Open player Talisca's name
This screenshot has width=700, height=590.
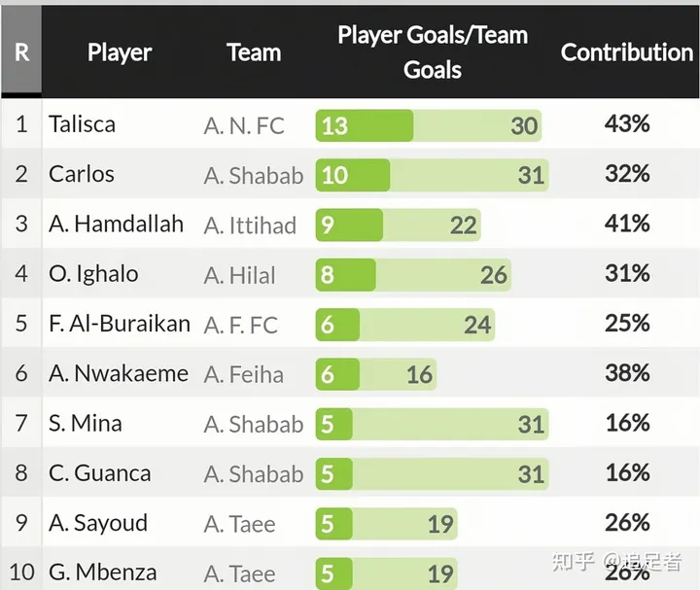click(x=83, y=124)
